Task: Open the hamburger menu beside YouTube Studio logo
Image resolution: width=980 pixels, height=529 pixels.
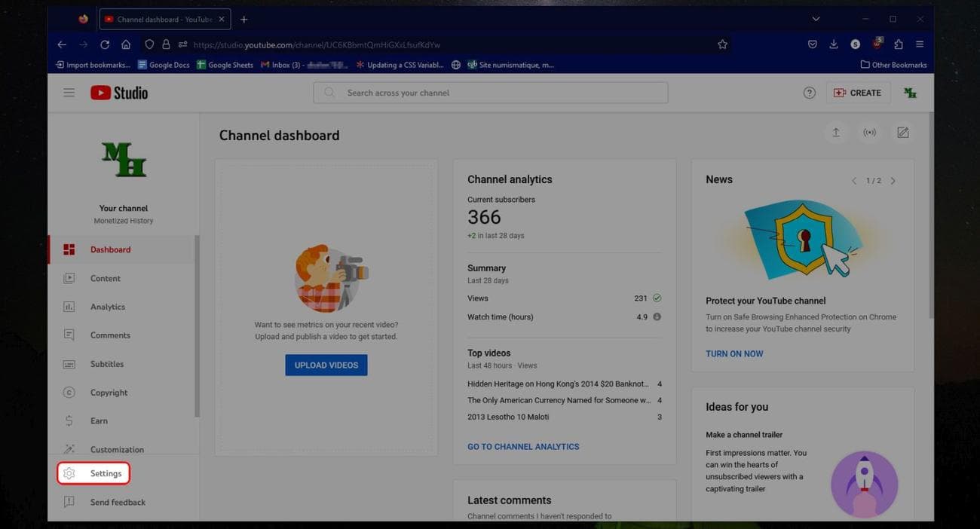Action: pos(69,93)
